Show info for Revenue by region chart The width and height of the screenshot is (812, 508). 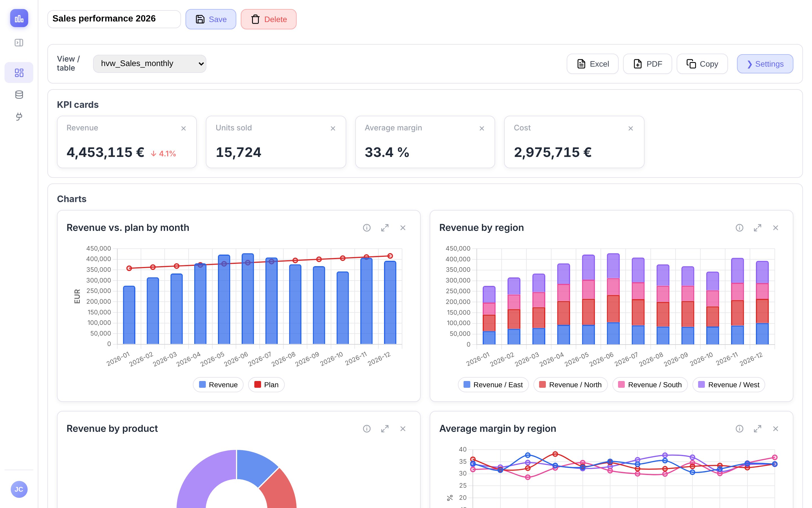click(x=740, y=228)
